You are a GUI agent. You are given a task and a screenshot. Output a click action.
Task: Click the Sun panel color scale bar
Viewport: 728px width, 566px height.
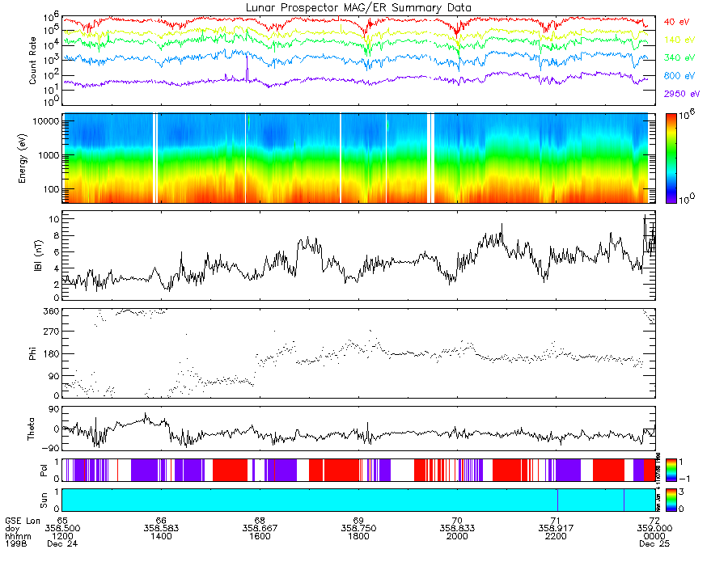pyautogui.click(x=671, y=501)
